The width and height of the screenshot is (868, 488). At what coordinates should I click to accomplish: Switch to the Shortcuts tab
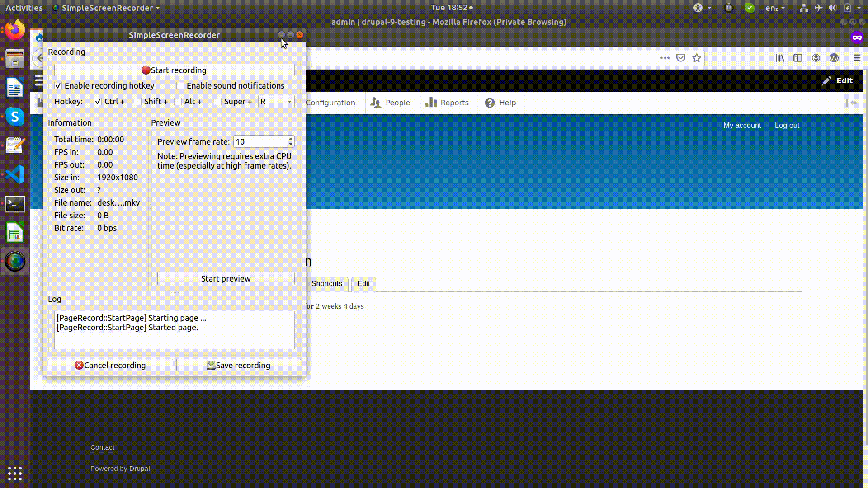[326, 283]
